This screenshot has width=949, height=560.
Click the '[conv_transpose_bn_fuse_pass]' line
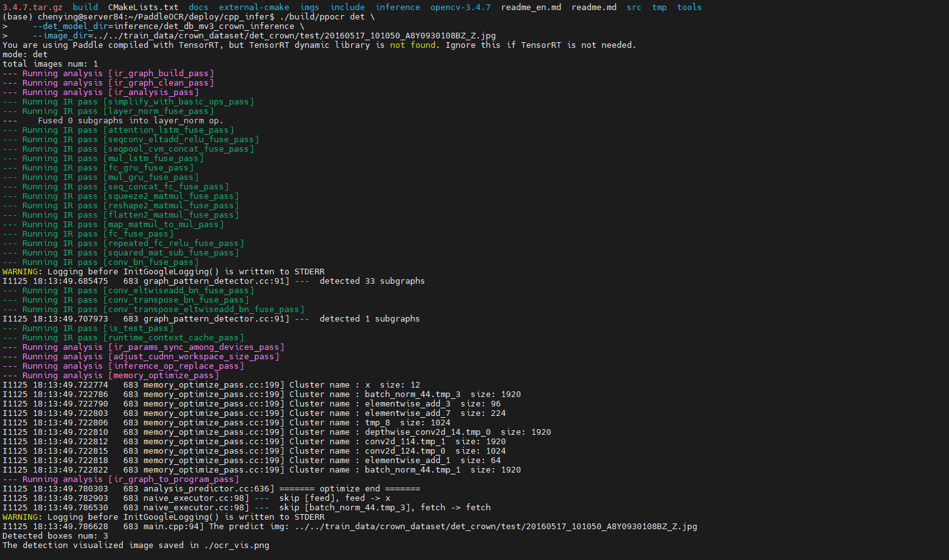pos(126,300)
